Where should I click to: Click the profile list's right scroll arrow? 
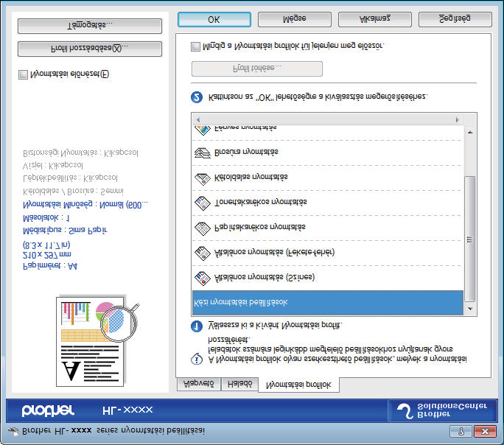tap(458, 119)
